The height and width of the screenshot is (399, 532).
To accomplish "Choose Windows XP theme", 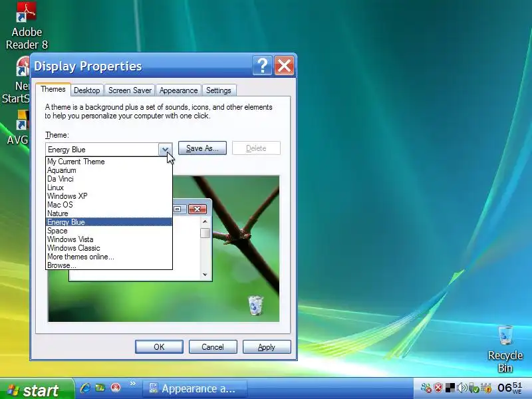I will [x=109, y=196].
